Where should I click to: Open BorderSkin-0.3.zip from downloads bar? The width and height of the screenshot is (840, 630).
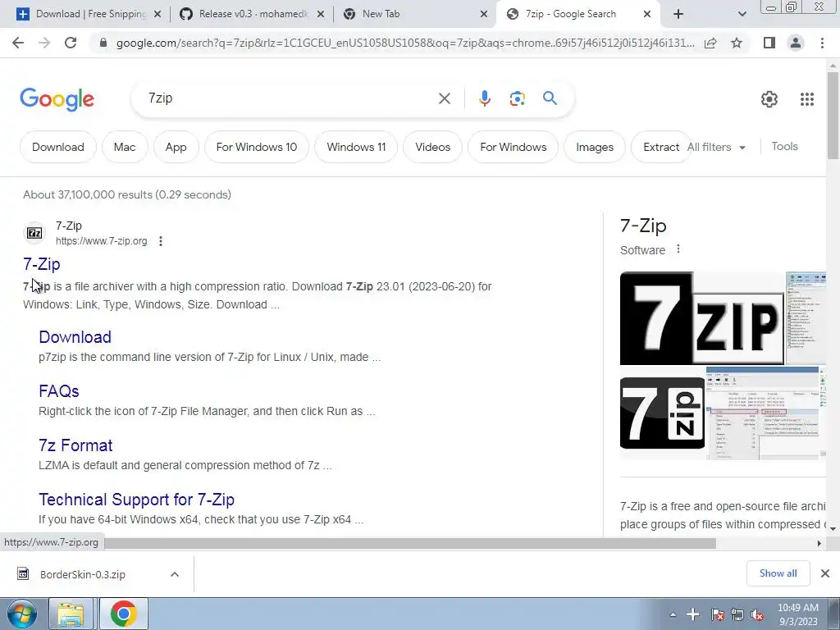[83, 574]
